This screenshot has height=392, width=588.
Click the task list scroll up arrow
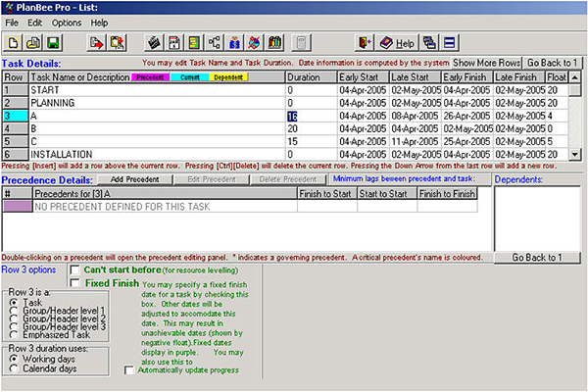tap(575, 77)
